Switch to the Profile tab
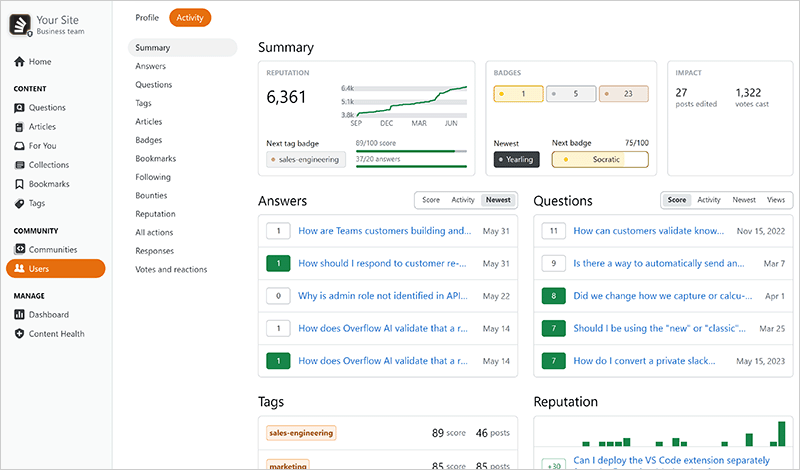This screenshot has height=470, width=800. coord(147,17)
